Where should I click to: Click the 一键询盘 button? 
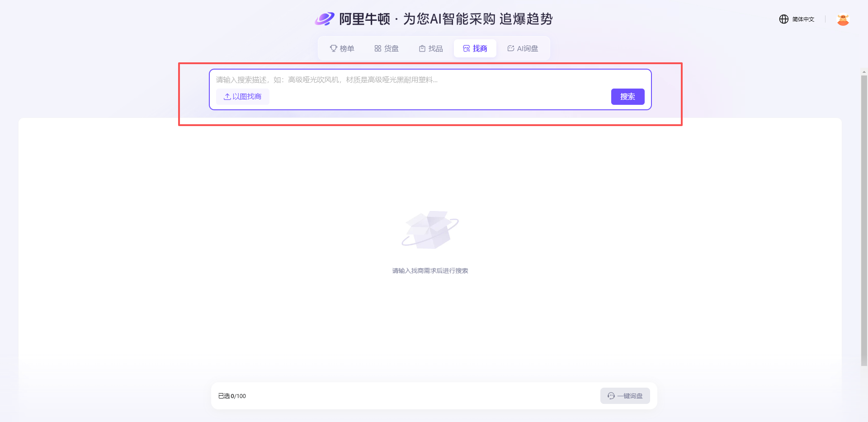pos(625,396)
